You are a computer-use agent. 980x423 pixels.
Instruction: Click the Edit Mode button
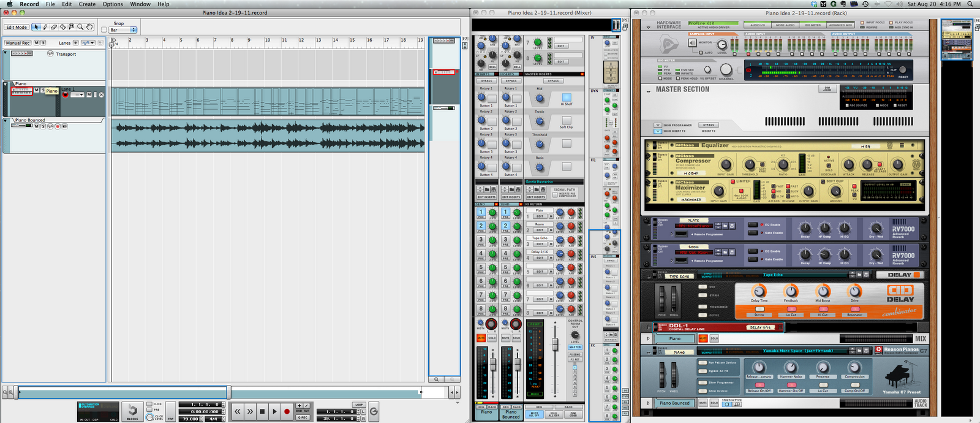pyautogui.click(x=17, y=27)
